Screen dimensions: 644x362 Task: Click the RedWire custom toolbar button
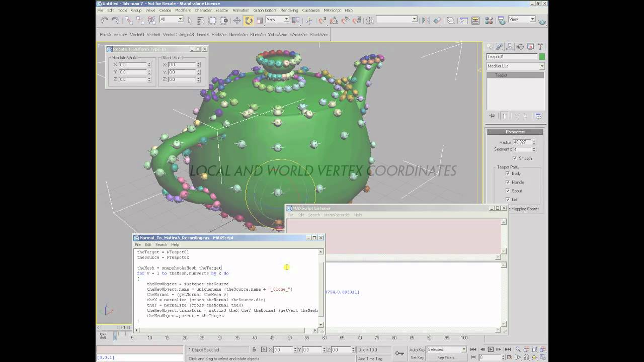click(x=219, y=35)
